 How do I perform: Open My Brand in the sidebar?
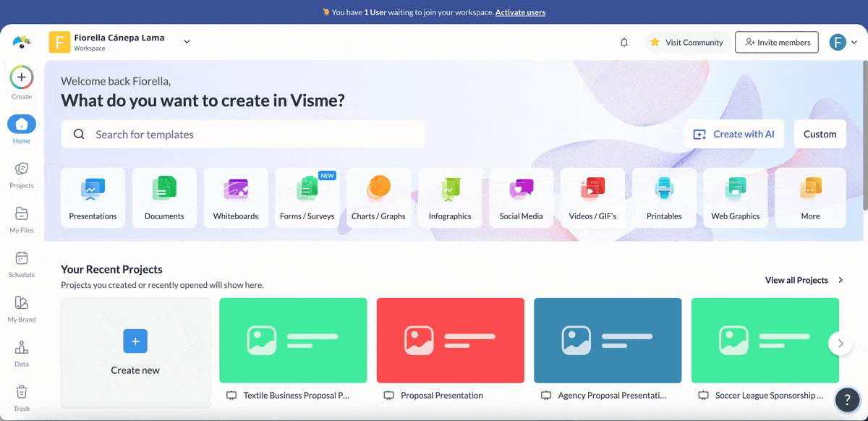pos(22,309)
